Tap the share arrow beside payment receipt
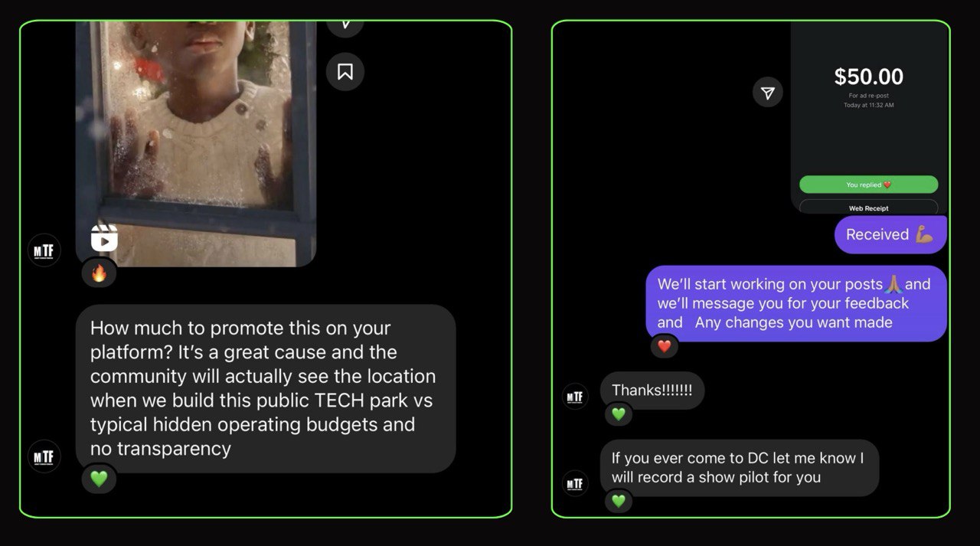 click(x=768, y=93)
